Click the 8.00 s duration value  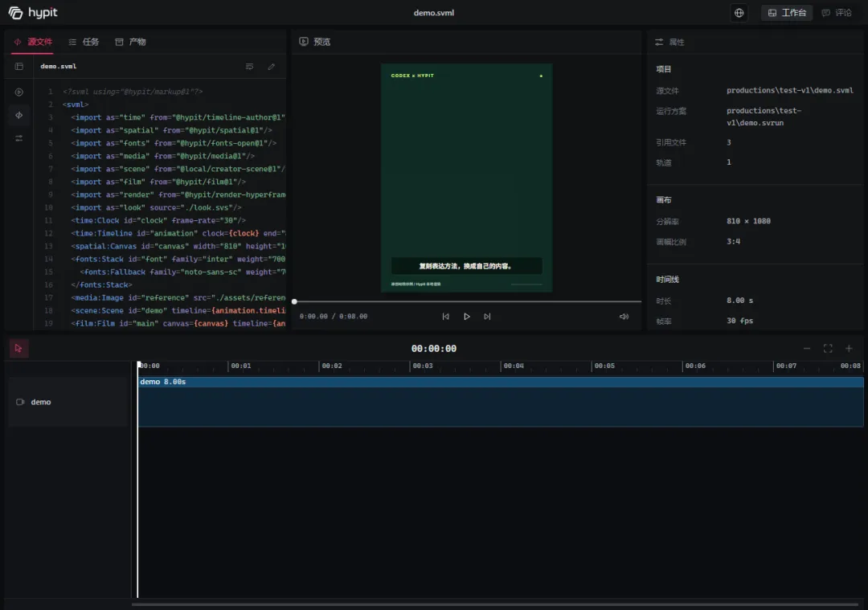tap(739, 301)
